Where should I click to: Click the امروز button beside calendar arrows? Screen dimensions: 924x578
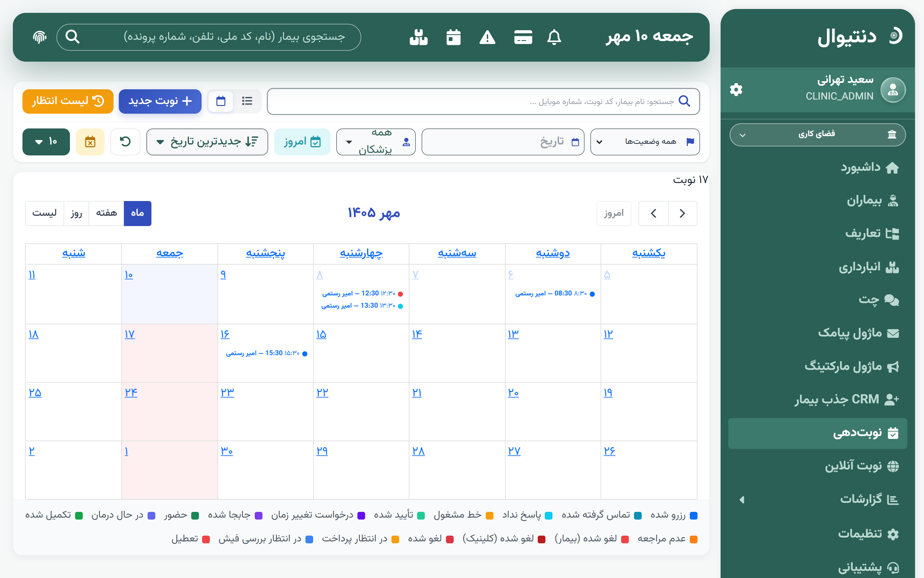pos(614,213)
